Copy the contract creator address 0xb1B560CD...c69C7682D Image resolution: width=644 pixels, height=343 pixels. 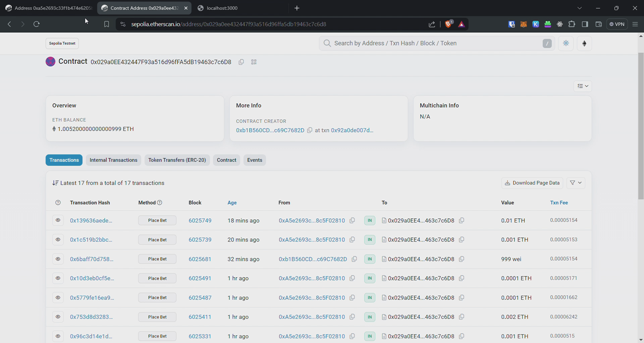pyautogui.click(x=310, y=130)
